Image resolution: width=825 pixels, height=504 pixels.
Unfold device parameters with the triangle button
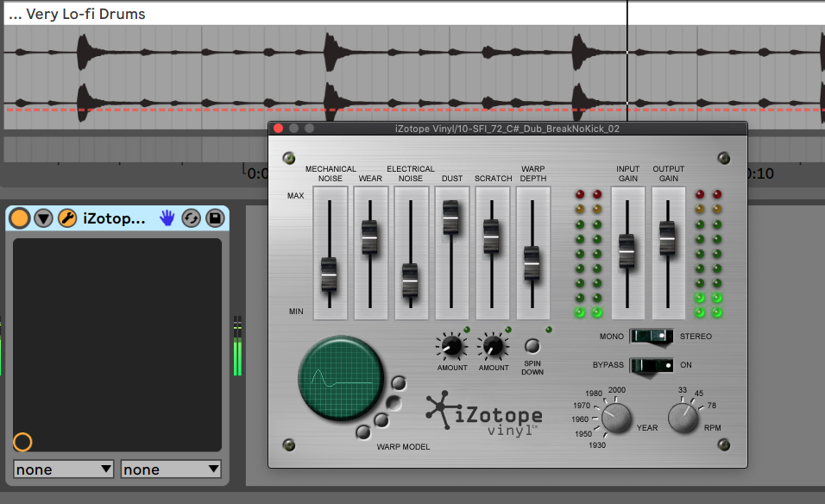44,217
